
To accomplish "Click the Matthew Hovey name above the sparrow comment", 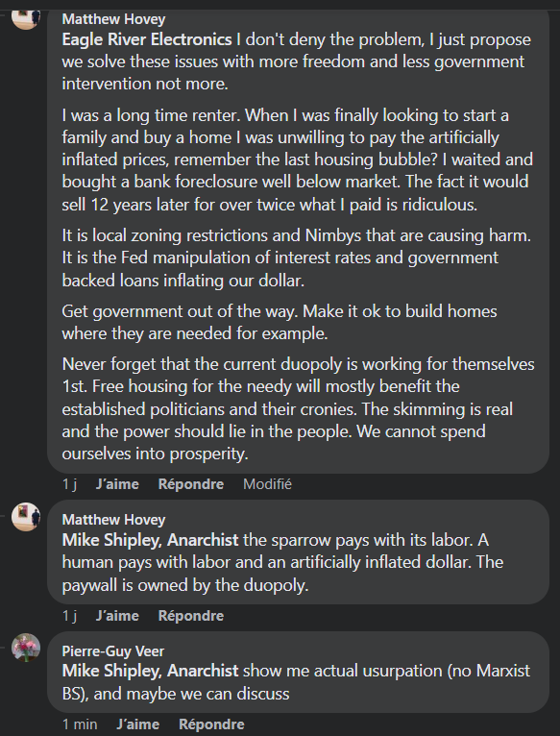I will coord(113,520).
